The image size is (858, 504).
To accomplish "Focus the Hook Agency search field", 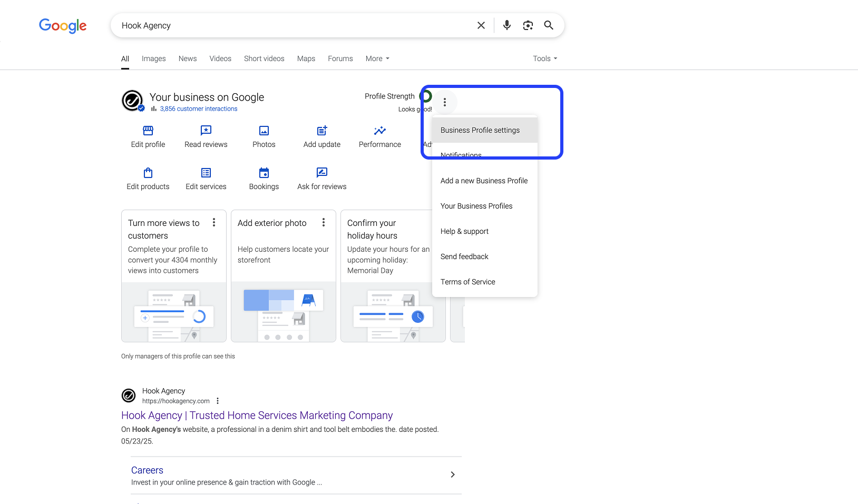I will pos(295,25).
